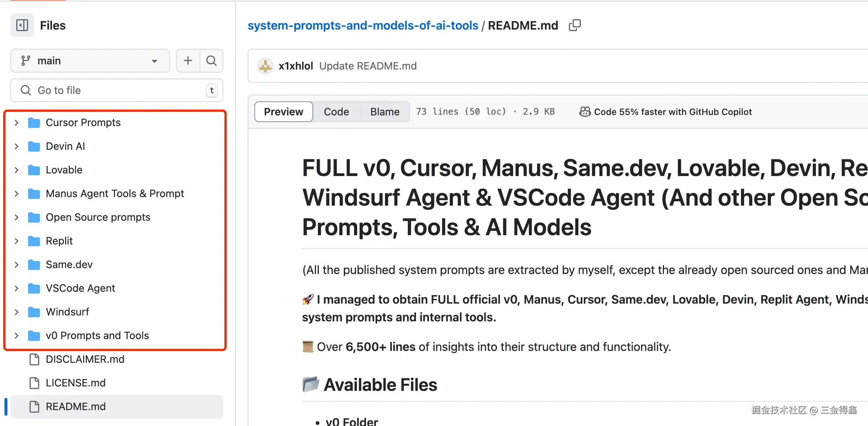Collapse the Files side panel icon
This screenshot has width=868, height=426.
click(x=22, y=25)
